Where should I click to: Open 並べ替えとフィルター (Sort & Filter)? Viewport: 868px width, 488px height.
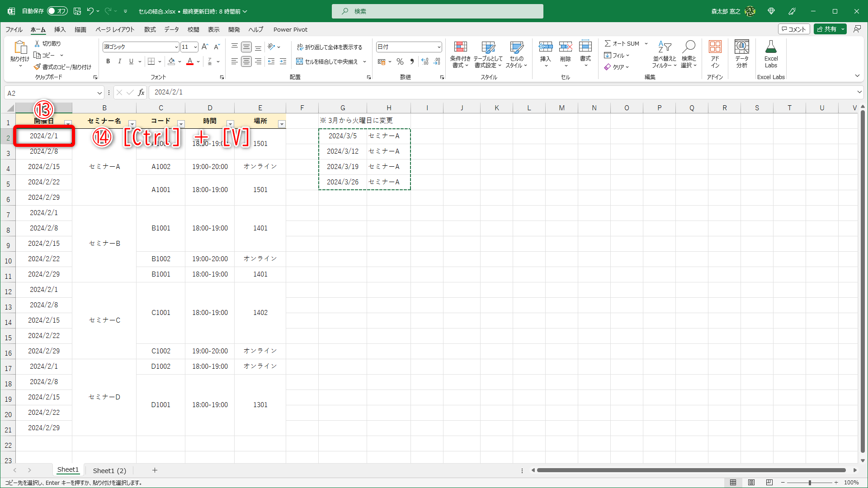pos(664,54)
